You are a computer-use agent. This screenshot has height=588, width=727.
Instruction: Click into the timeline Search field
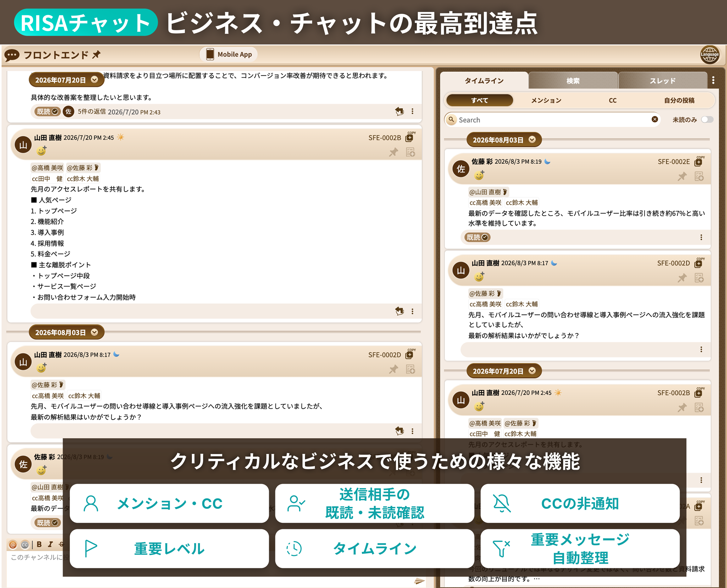552,120
